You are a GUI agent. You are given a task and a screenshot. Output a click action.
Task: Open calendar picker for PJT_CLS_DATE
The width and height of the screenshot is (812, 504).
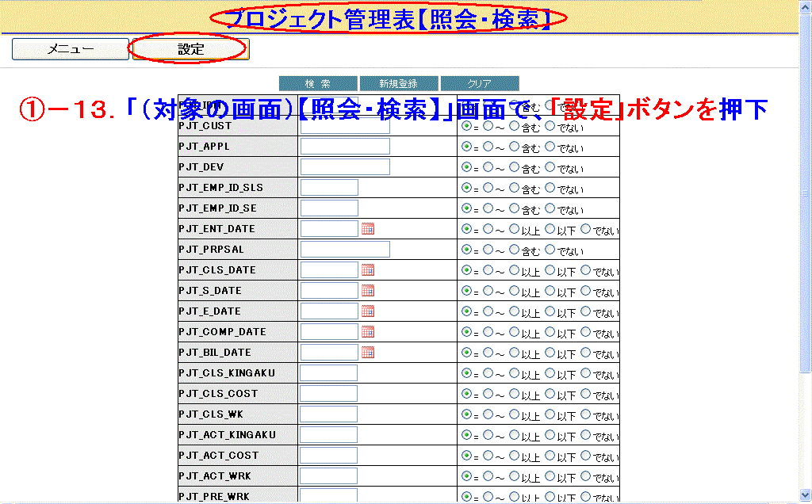click(368, 270)
